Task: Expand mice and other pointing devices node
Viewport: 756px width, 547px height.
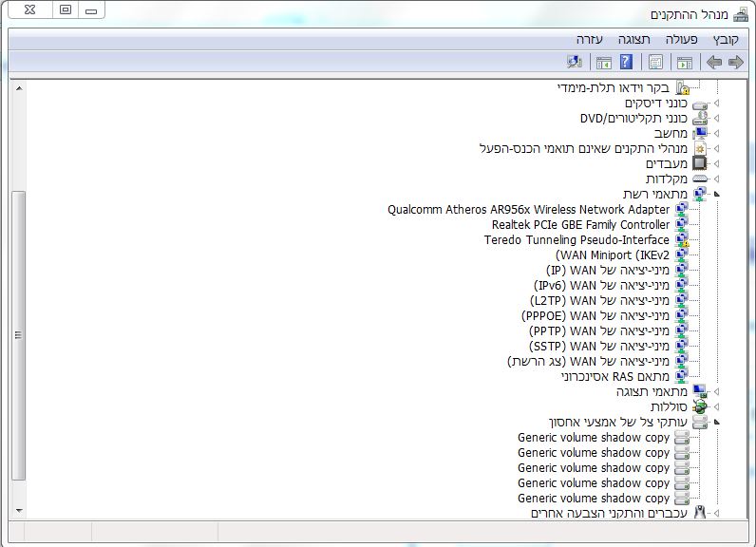Action: tap(717, 513)
